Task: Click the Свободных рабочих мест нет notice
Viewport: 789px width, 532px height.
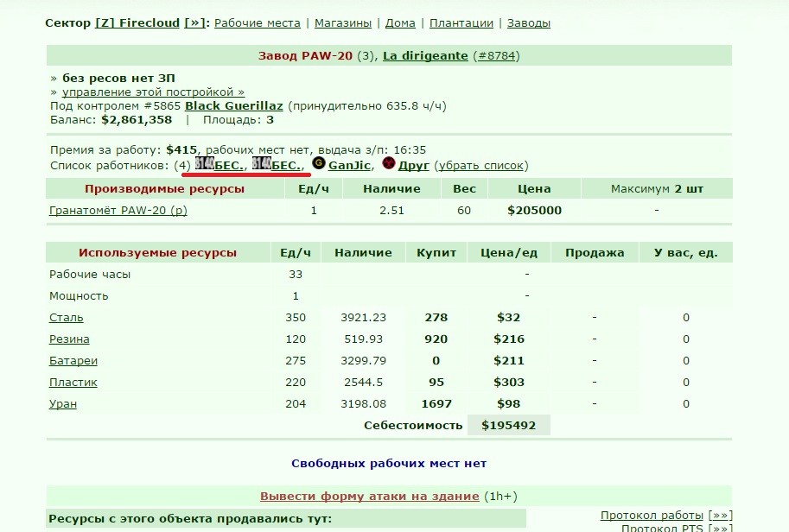Action: click(x=389, y=464)
